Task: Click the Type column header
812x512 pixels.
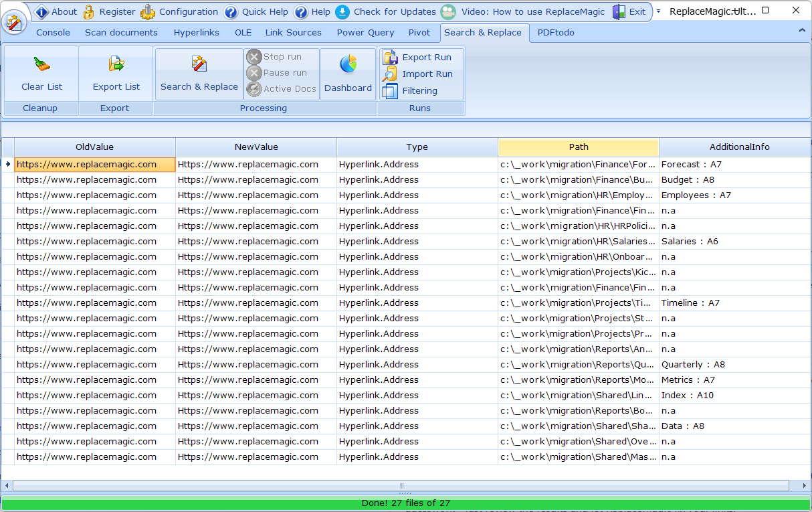Action: coord(417,147)
